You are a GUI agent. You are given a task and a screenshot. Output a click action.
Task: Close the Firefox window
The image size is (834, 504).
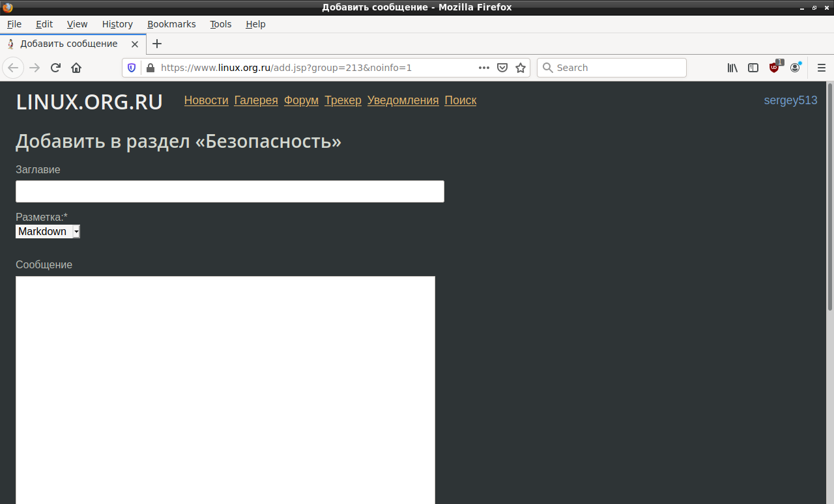(x=826, y=8)
